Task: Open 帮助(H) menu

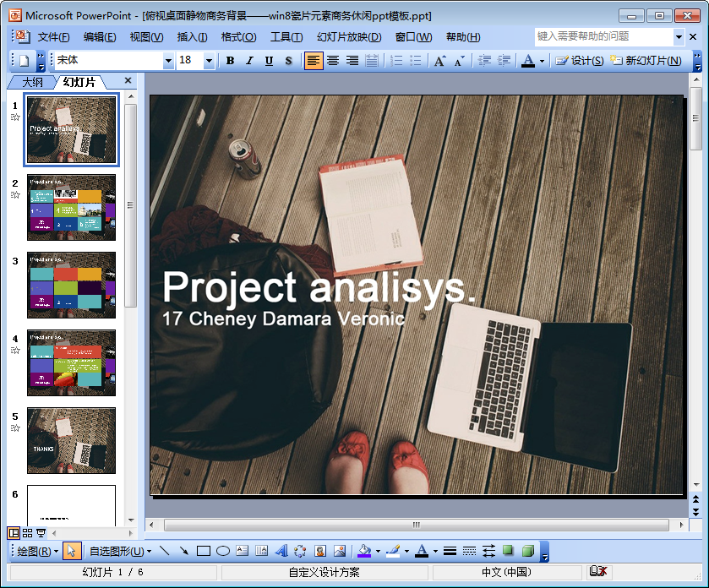Action: [x=463, y=37]
